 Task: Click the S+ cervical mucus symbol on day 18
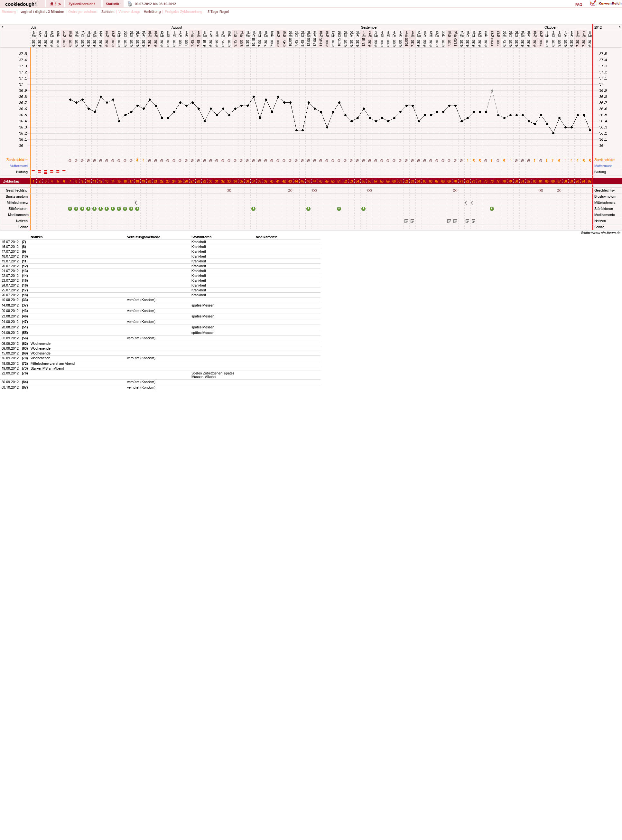137,160
